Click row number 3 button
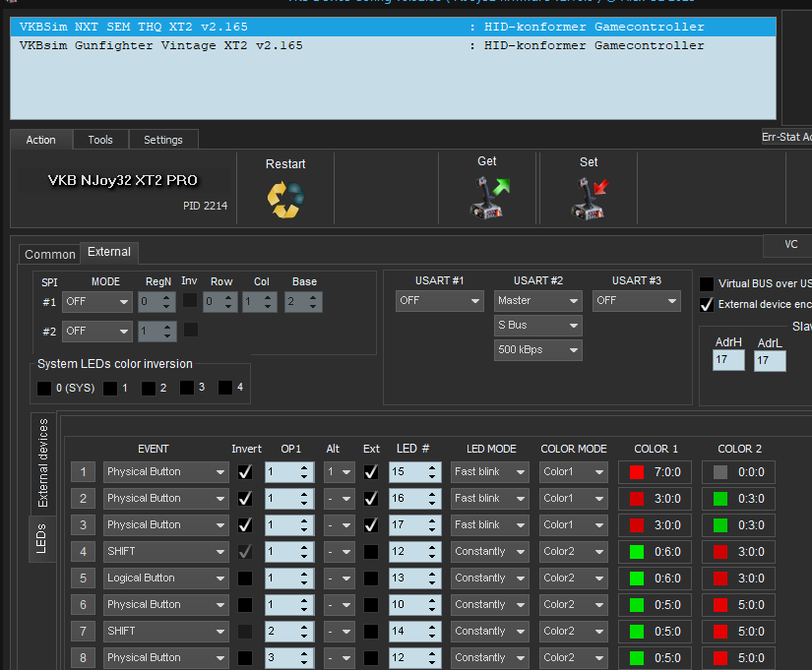The image size is (812, 670). click(83, 525)
